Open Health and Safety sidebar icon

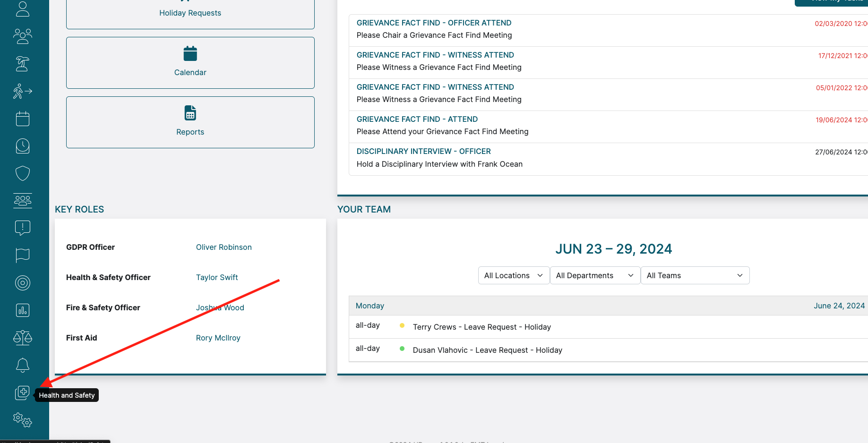[x=22, y=392]
